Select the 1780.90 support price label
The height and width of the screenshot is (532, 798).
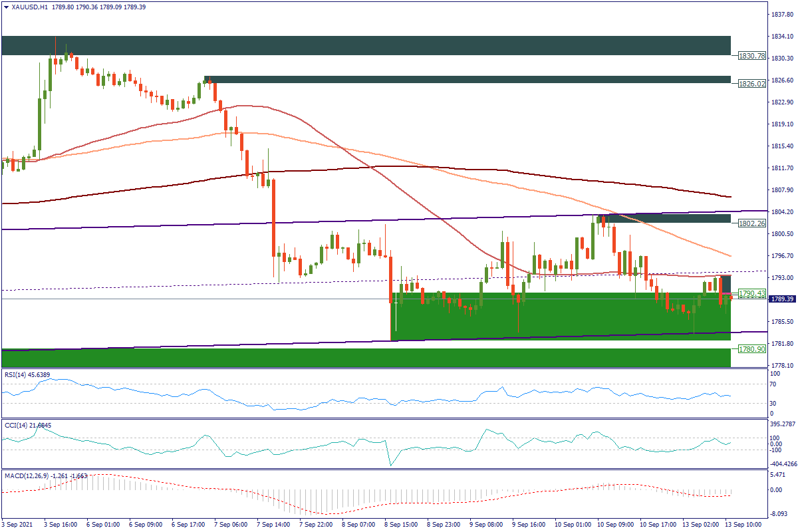pyautogui.click(x=750, y=348)
